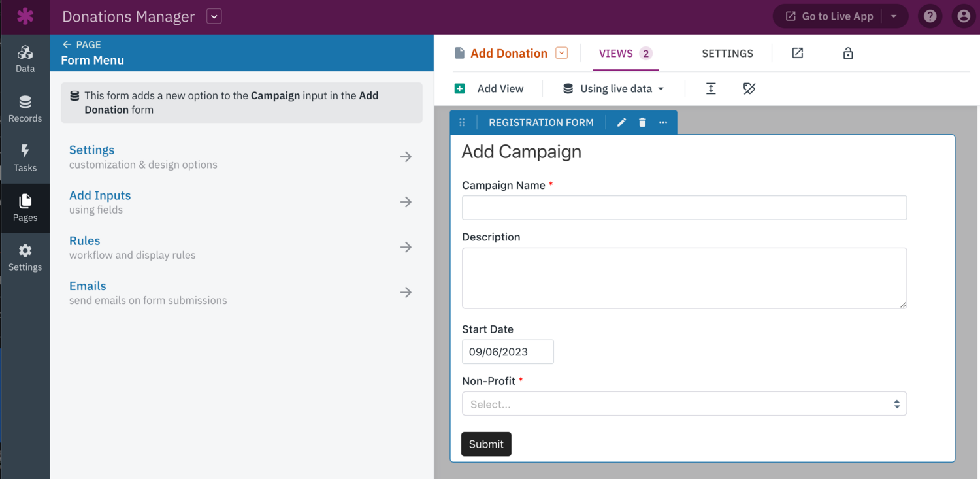Delete the Registration Form view

pos(642,122)
